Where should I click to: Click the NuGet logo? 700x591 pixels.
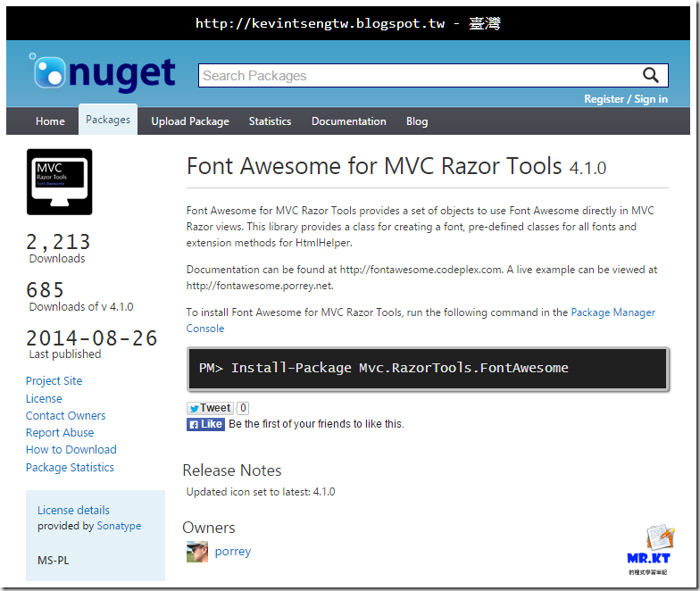102,73
